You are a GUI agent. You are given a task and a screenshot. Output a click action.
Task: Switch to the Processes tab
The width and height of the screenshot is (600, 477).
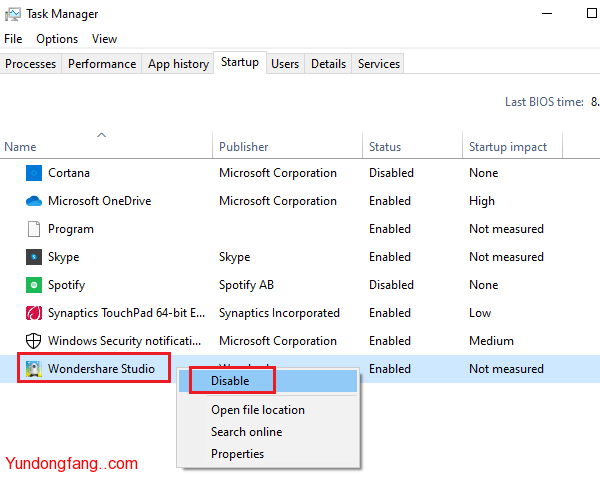pyautogui.click(x=31, y=63)
